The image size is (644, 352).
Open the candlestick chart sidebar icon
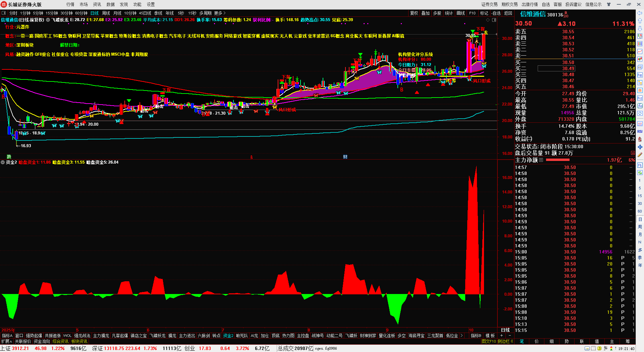[640, 59]
